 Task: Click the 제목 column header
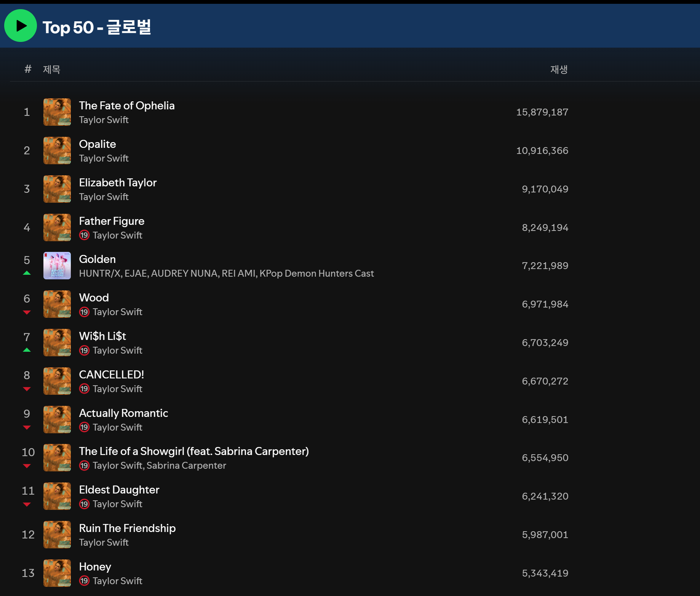(x=51, y=69)
